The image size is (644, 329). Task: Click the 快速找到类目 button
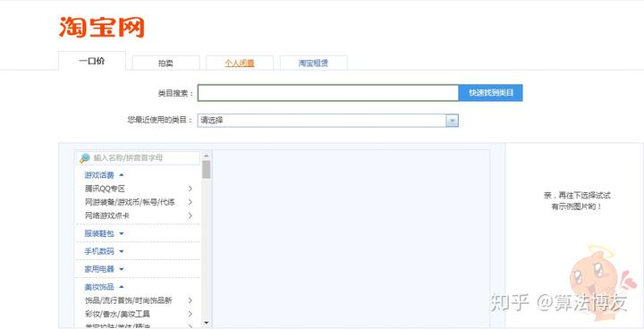[x=491, y=93]
